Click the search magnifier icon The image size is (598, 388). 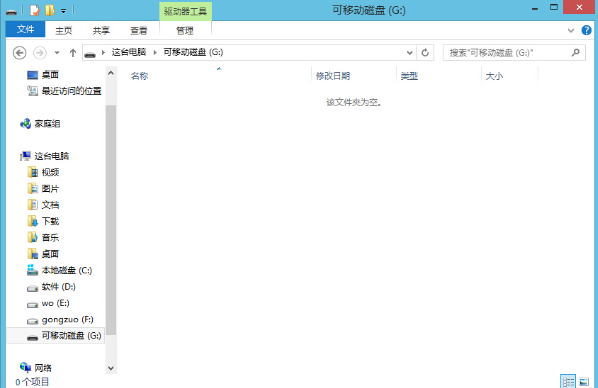tap(575, 52)
